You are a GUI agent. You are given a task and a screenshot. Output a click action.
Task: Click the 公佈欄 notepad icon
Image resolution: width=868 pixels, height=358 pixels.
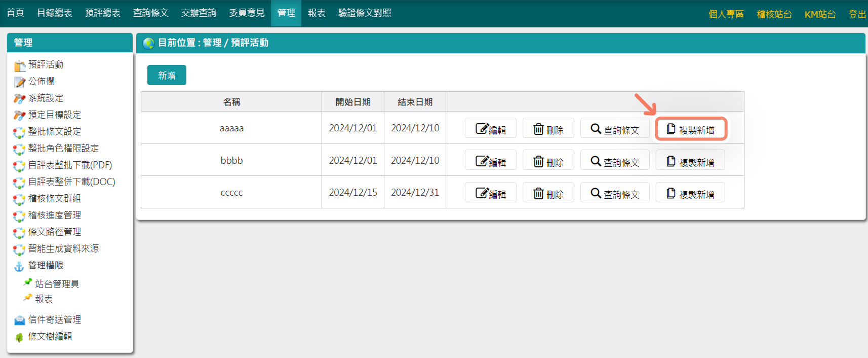[x=19, y=82]
